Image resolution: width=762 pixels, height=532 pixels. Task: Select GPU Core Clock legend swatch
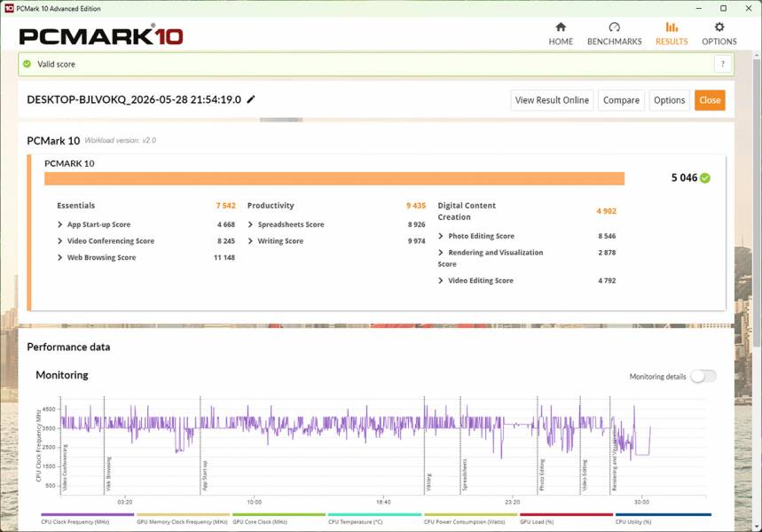coord(279,514)
